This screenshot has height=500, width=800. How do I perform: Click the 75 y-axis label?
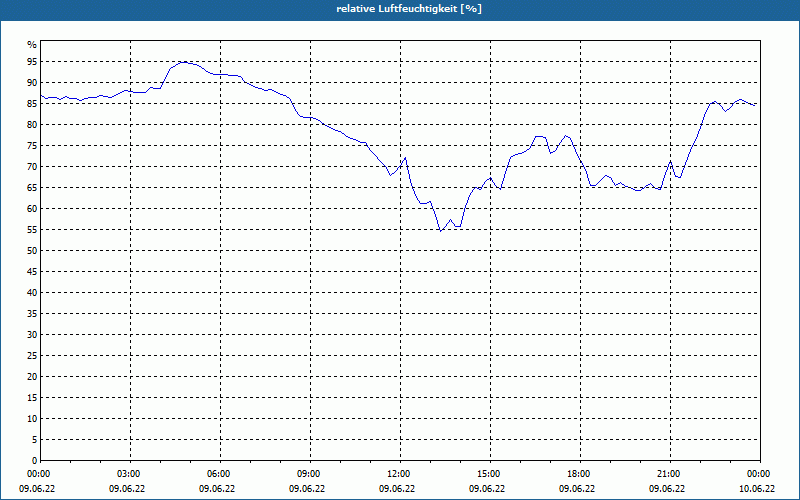coord(32,145)
